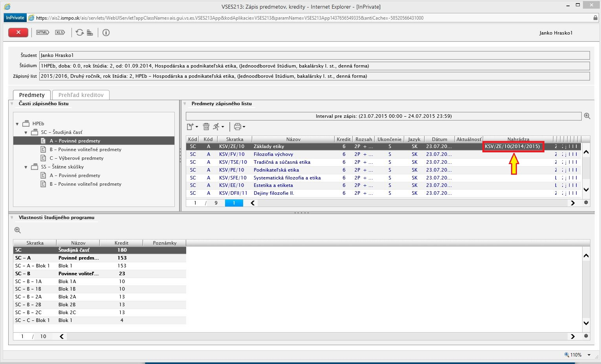Screen dimensions: 601x364
Task: Open the running figure dropdown arrow
Action: [x=223, y=127]
